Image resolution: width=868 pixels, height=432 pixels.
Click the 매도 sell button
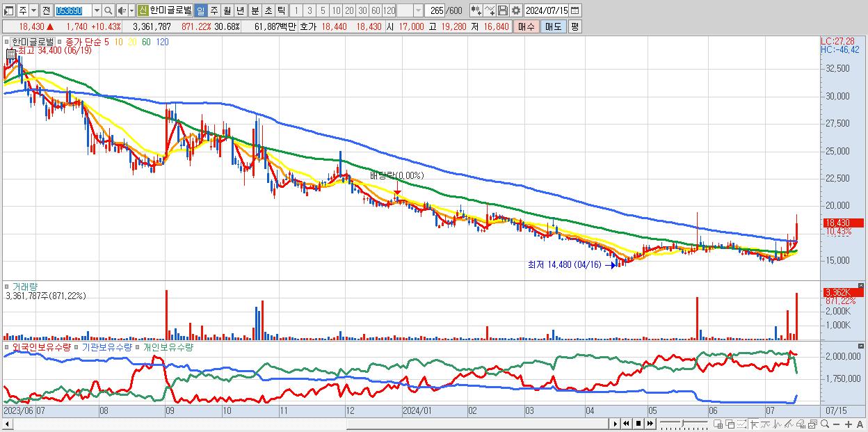click(553, 26)
